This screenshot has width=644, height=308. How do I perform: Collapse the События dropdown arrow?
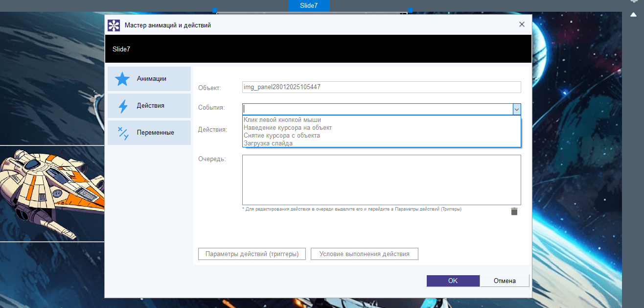517,109
